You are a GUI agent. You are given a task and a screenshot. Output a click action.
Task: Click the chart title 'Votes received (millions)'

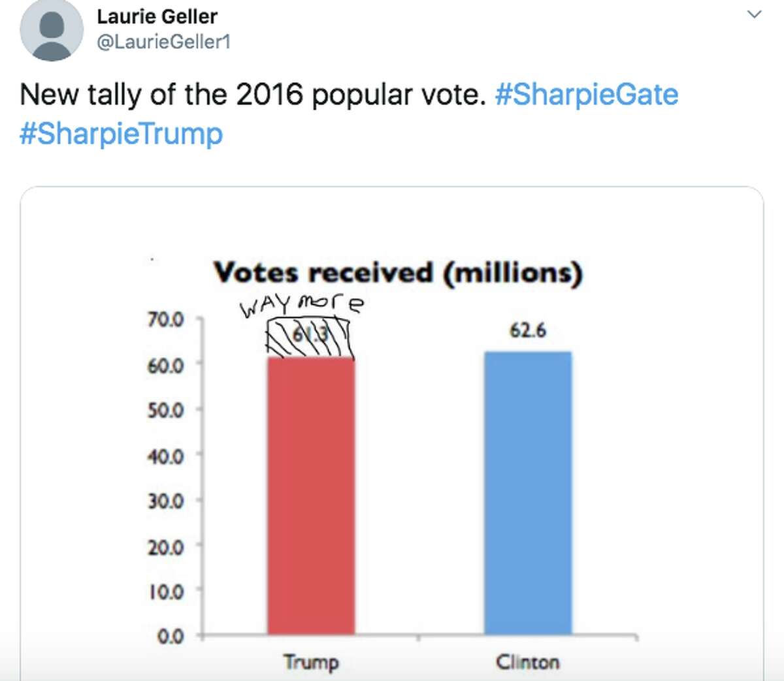397,272
